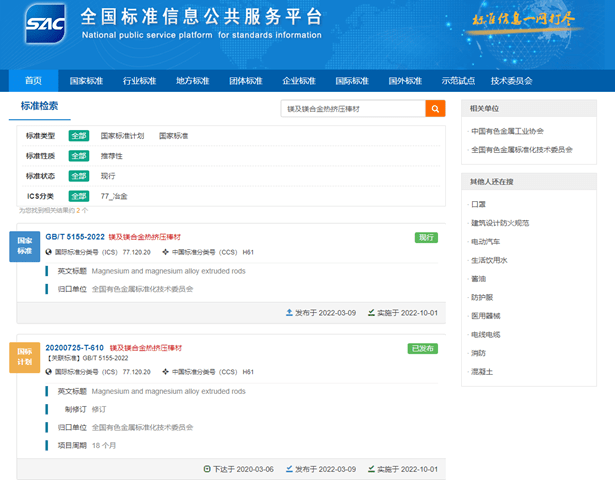The width and height of the screenshot is (615, 480).
Task: Click implement icon next to 实施于 2022-10-01 of GB/T 5155-2022
Action: (x=371, y=313)
